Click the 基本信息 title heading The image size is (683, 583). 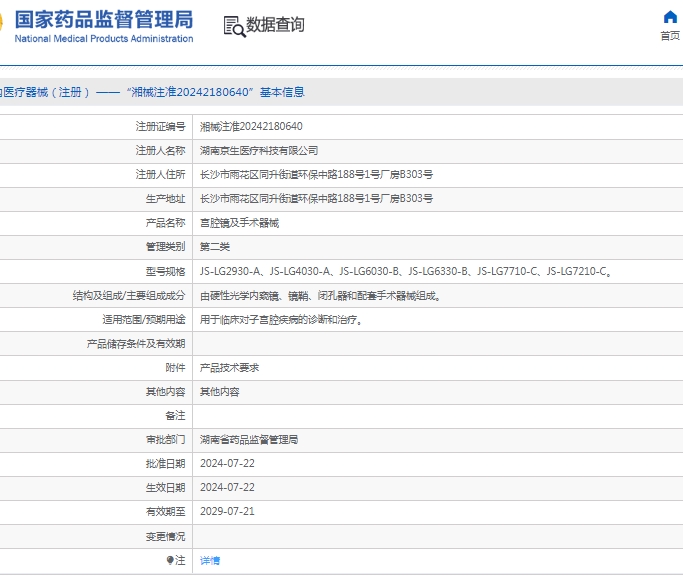tap(282, 92)
